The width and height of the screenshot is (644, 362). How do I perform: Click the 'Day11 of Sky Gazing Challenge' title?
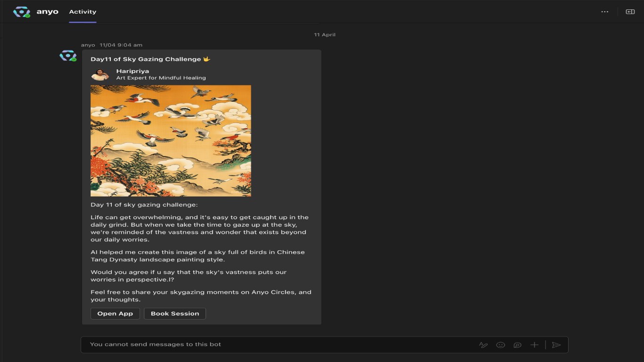coord(150,59)
